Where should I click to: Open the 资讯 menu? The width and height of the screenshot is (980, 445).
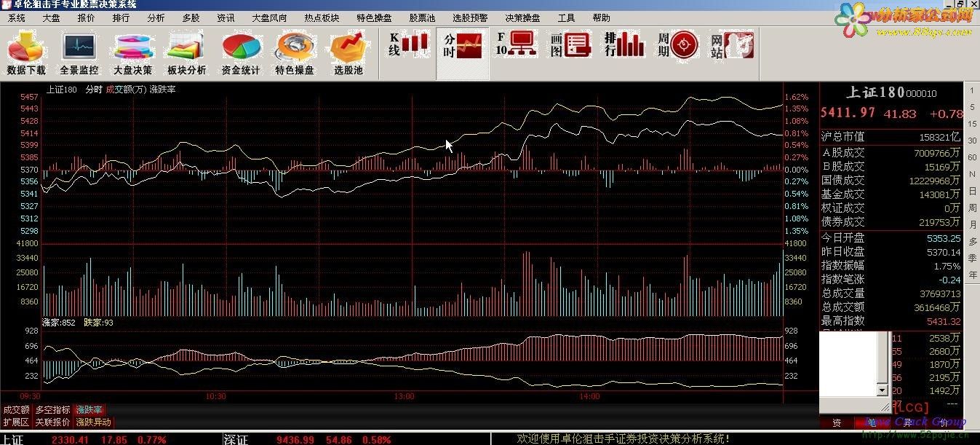click(226, 17)
